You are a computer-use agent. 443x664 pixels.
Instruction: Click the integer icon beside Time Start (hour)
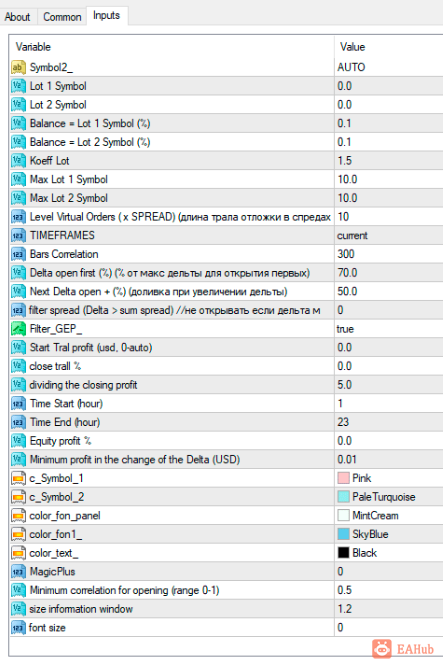(18, 404)
